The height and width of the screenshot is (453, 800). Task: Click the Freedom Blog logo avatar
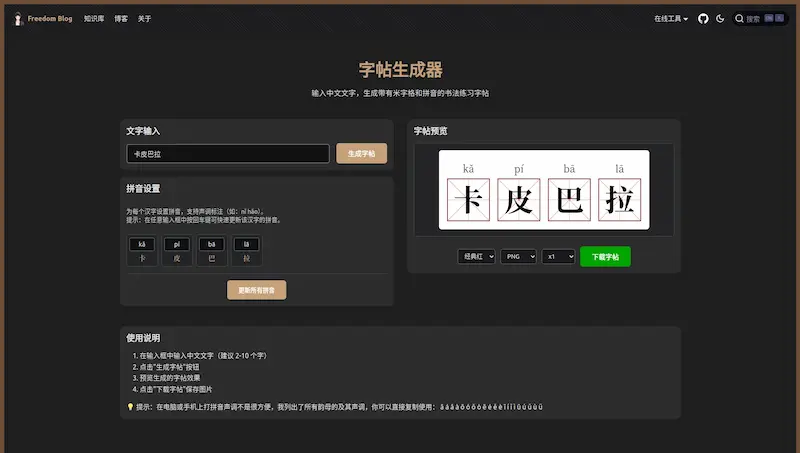(18, 19)
